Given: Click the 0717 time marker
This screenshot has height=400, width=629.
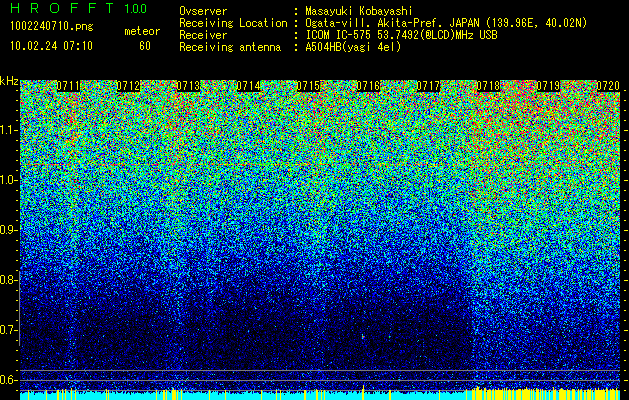Looking at the screenshot, I should (x=428, y=86).
